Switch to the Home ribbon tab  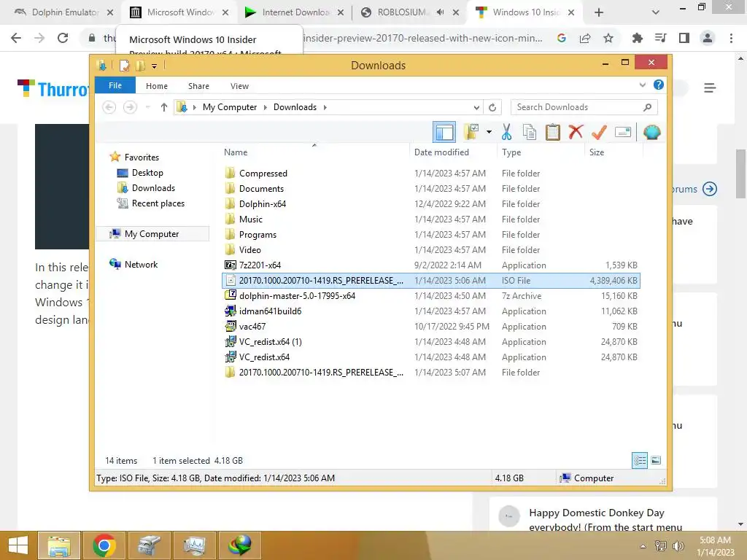click(x=157, y=86)
